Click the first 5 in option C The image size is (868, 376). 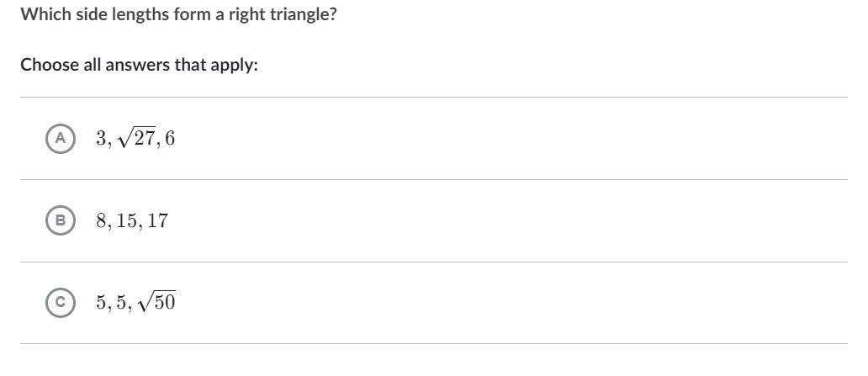click(101, 302)
